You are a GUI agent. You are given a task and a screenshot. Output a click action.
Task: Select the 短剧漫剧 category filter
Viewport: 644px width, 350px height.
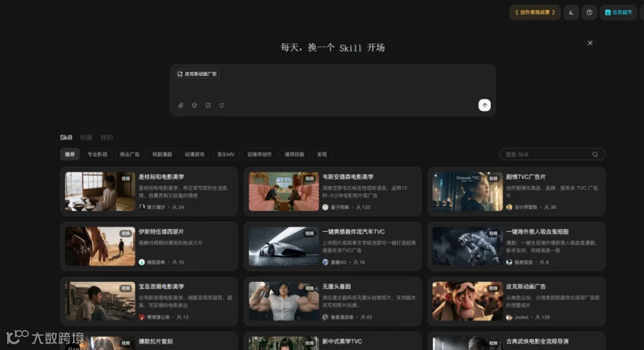[162, 155]
